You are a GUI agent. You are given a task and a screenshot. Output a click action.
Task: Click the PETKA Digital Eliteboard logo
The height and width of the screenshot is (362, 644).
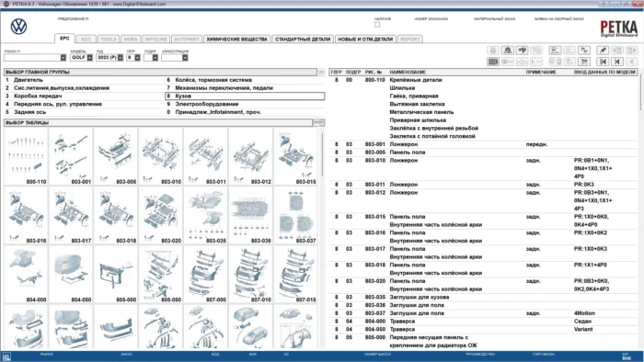coord(618,28)
